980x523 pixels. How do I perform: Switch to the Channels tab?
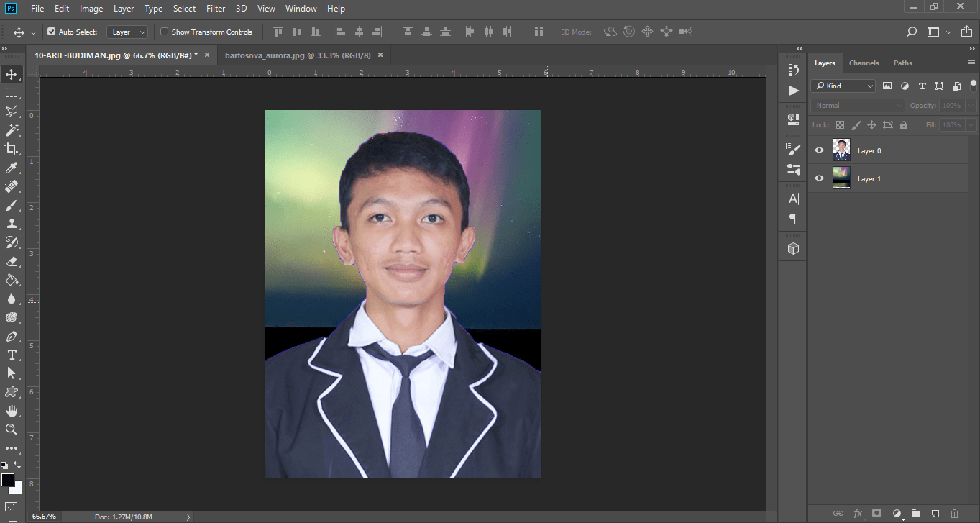click(864, 63)
